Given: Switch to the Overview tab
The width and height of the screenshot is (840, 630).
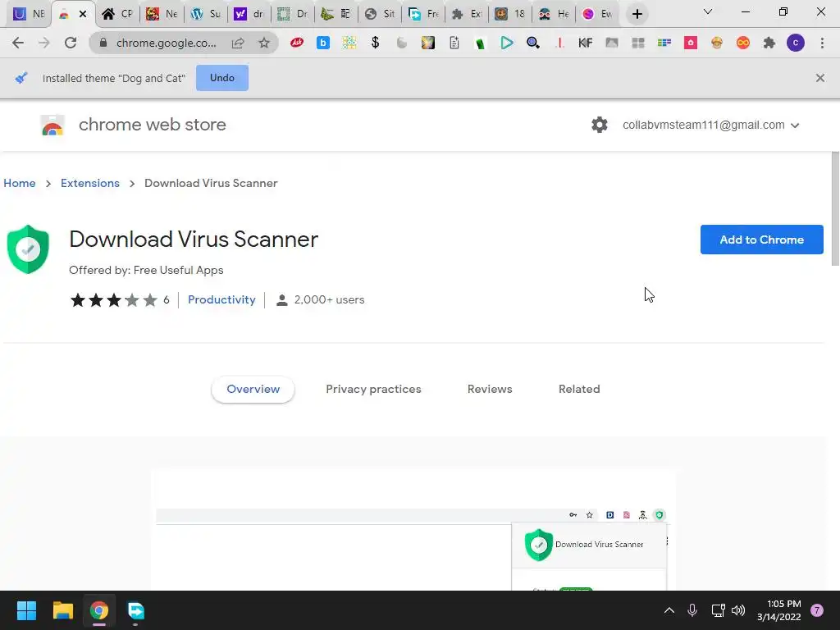Looking at the screenshot, I should coord(253,389).
